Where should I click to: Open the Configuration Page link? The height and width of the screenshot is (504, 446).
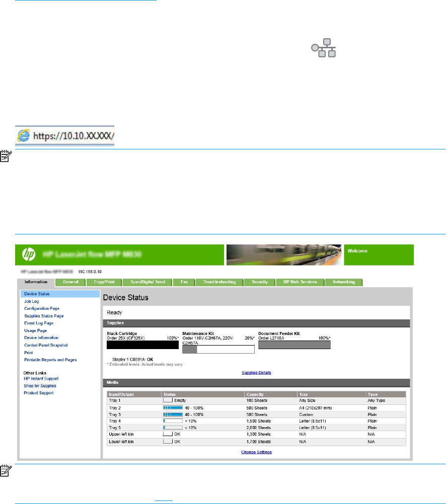point(42,308)
